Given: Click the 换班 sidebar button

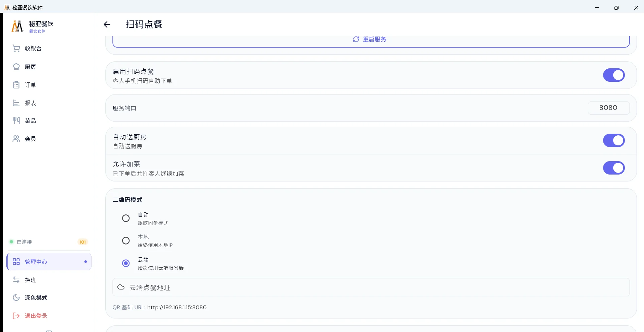Looking at the screenshot, I should point(49,280).
